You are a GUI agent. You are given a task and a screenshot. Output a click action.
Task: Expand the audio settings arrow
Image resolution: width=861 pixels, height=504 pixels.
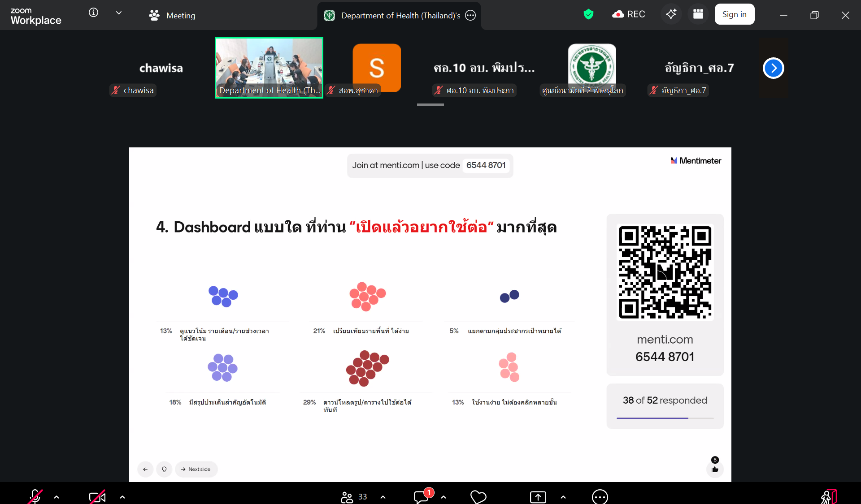57,497
